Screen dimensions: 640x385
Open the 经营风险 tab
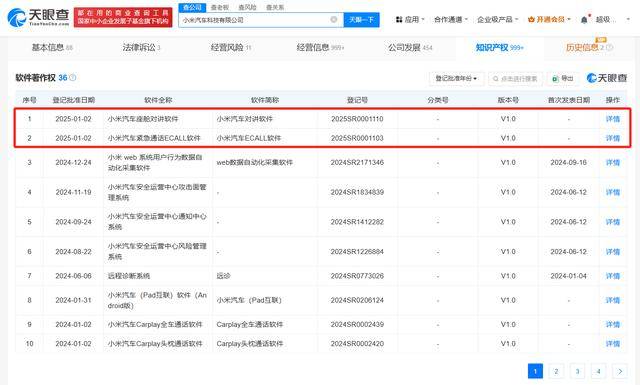(x=231, y=47)
